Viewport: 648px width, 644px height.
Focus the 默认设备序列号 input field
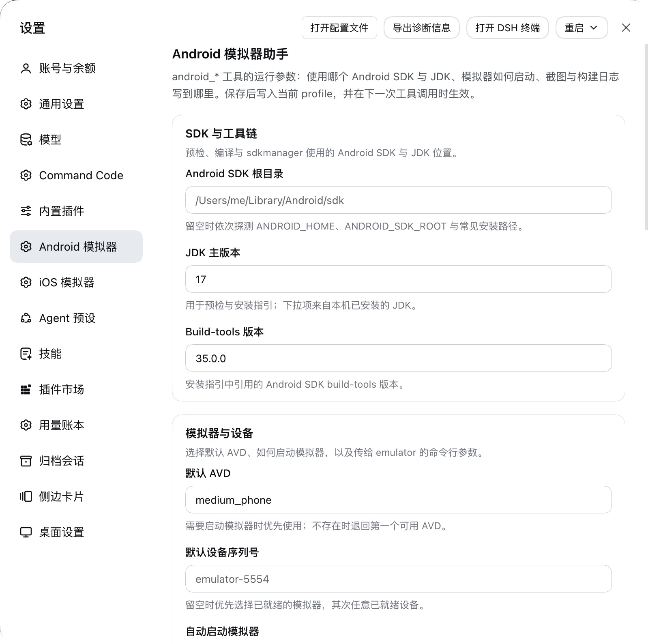point(399,579)
